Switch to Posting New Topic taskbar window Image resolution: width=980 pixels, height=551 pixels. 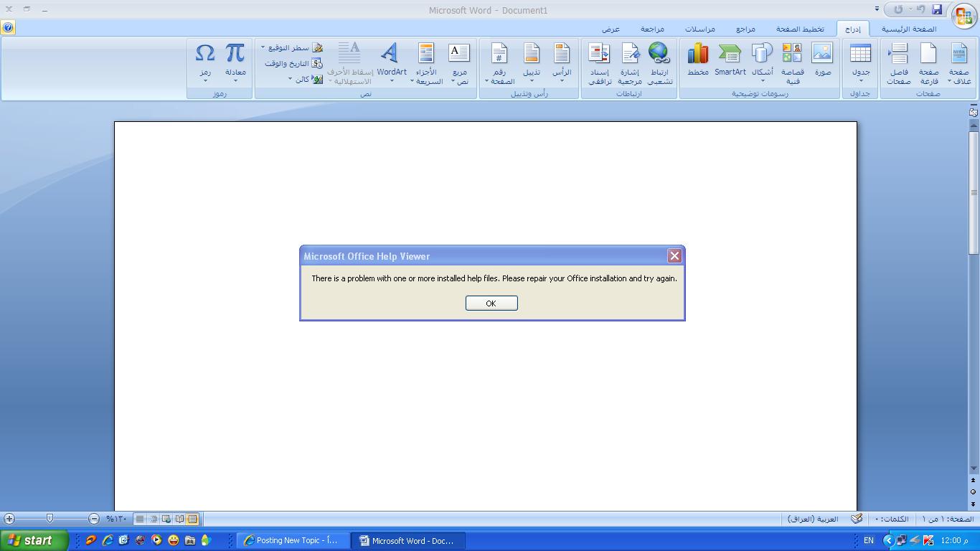pyautogui.click(x=293, y=540)
